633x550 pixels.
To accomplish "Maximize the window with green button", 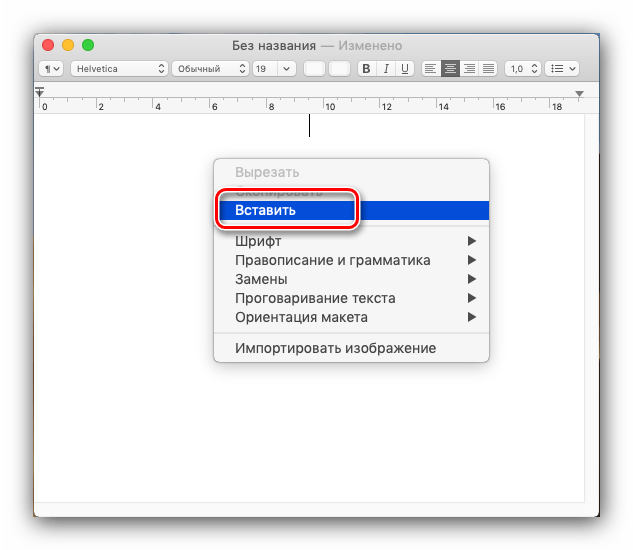I will click(88, 45).
